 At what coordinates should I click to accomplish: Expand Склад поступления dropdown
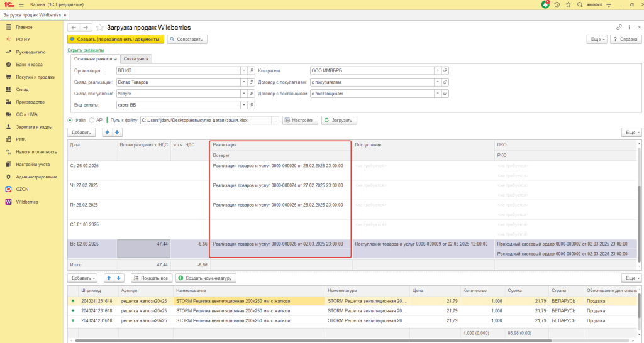click(244, 94)
